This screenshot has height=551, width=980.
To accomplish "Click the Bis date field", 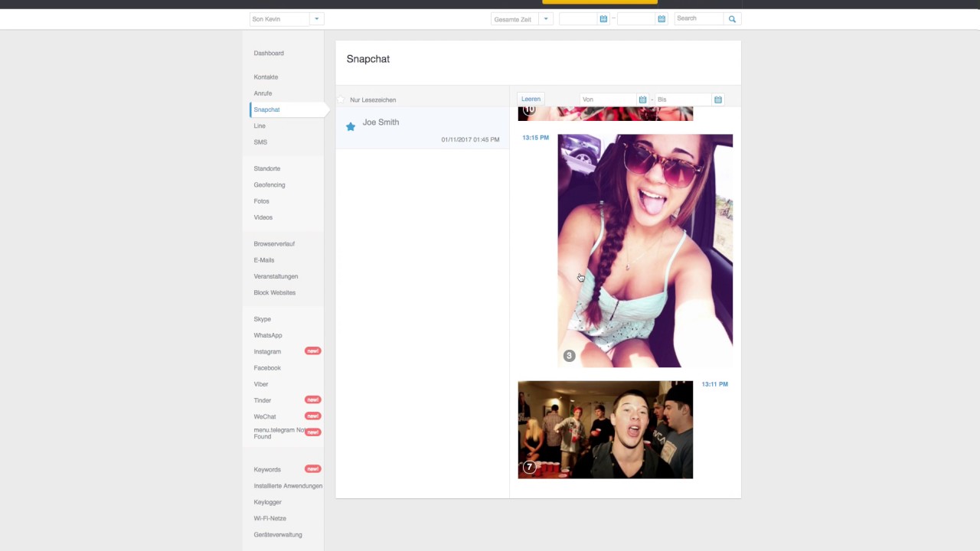I will pos(684,99).
